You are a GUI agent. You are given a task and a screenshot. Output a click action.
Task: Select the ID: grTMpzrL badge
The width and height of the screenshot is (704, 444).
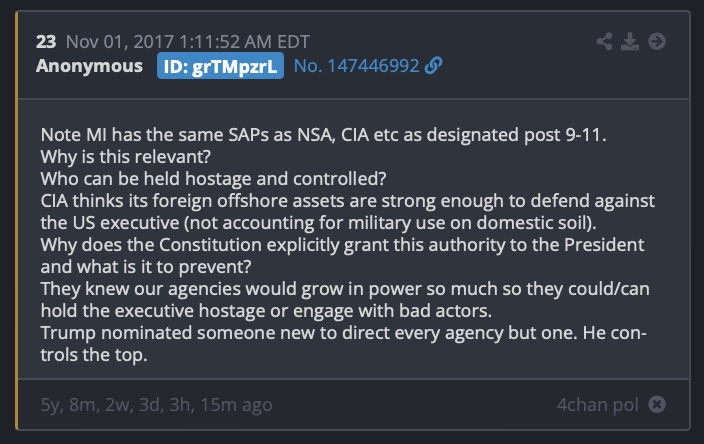tap(220, 66)
